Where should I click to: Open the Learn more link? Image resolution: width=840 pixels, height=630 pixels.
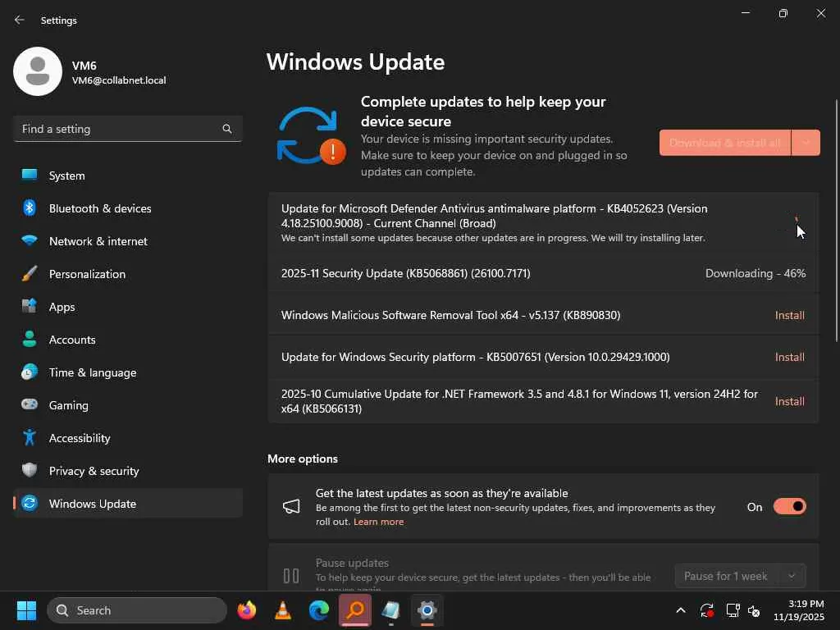(378, 522)
